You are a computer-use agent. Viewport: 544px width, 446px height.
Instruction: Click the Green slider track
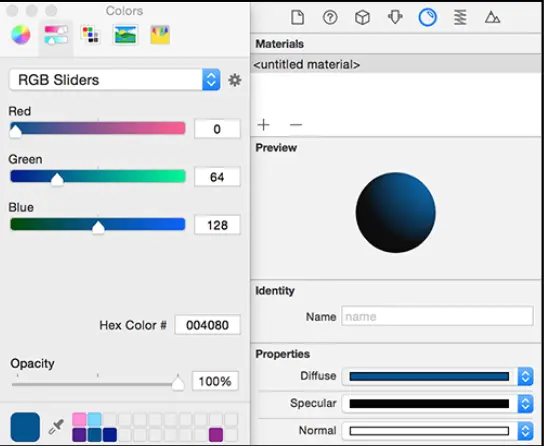pos(97,176)
